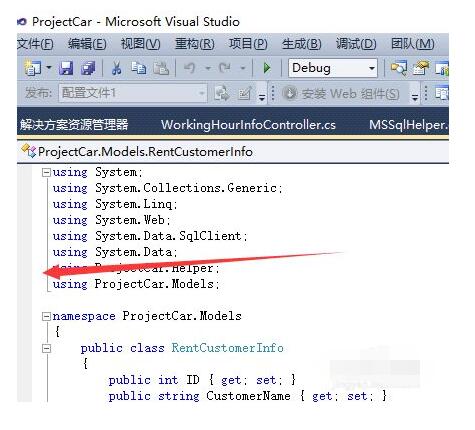Open the 文件(F) menu
This screenshot has height=430, width=475.
point(35,44)
